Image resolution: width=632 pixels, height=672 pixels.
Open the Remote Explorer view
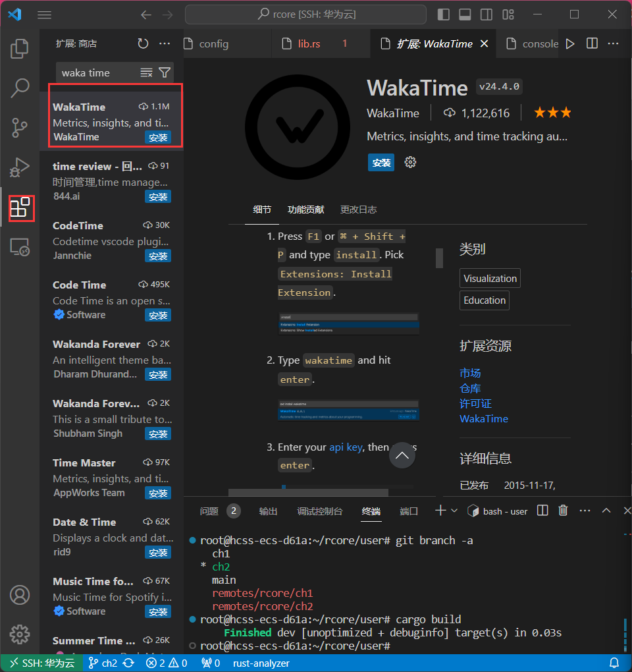[20, 247]
